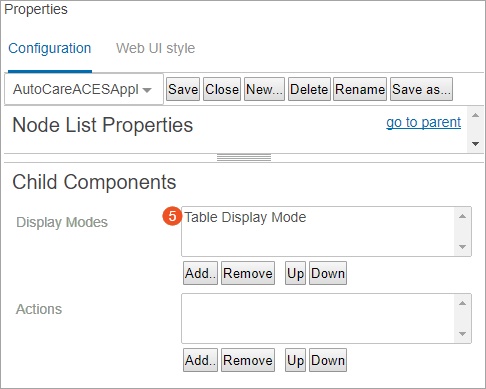The width and height of the screenshot is (486, 389).
Task: Follow the go to parent link
Action: (423, 122)
